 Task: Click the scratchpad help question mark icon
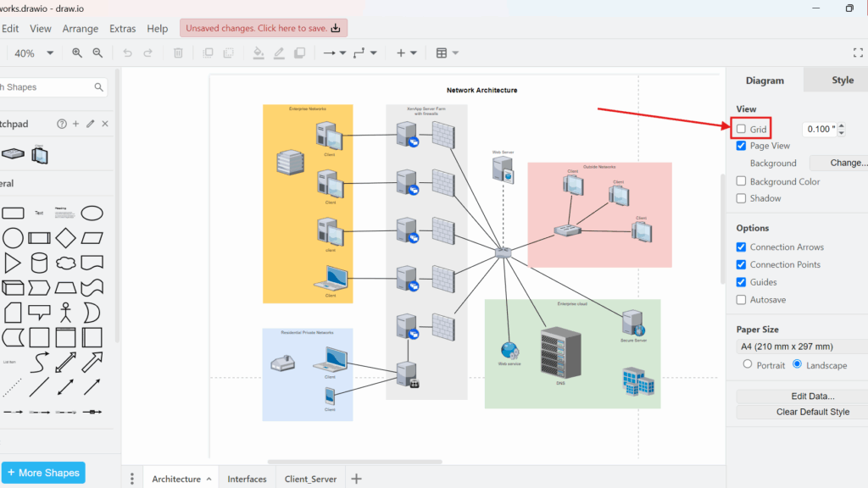pyautogui.click(x=61, y=124)
